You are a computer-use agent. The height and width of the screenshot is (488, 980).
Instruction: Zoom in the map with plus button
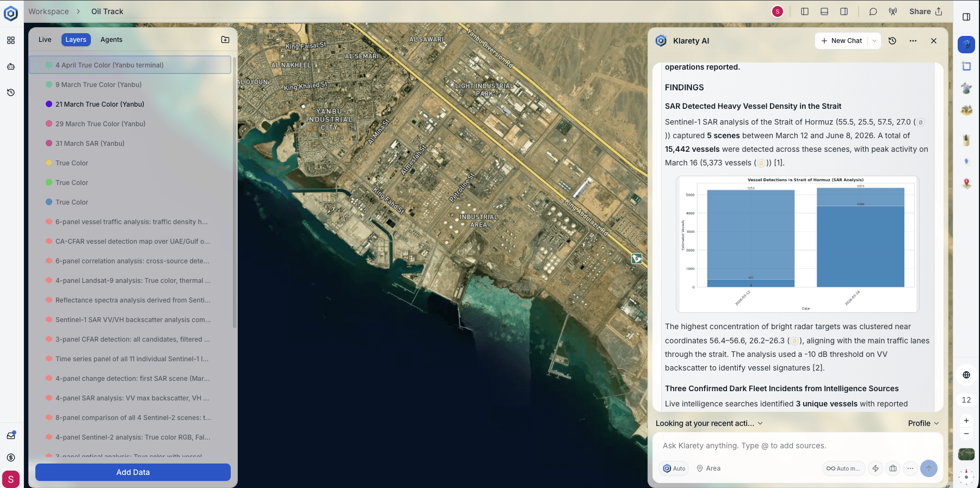[x=966, y=421]
